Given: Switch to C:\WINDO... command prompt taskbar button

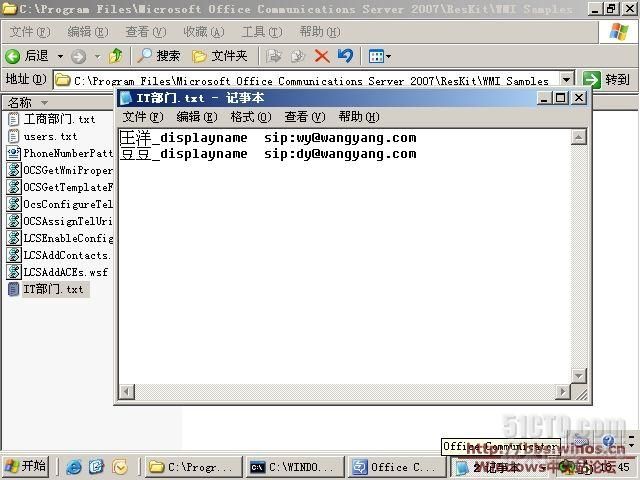Looking at the screenshot, I should click(x=295, y=467).
